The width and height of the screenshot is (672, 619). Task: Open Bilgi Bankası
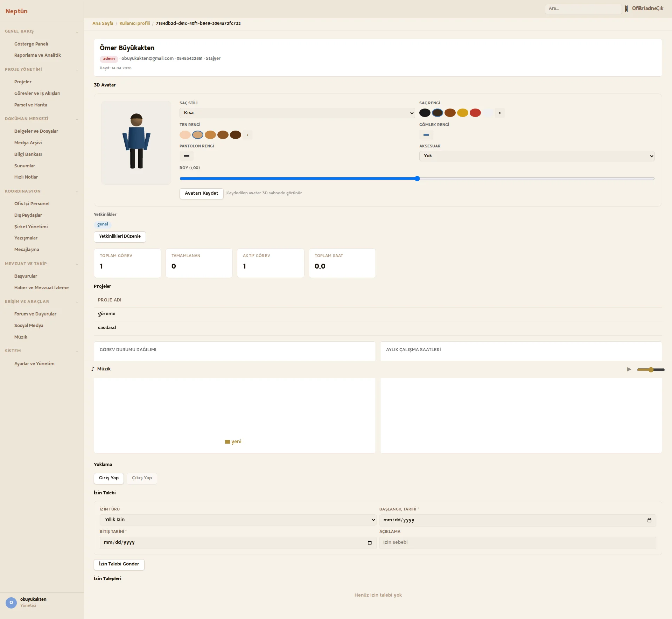tap(28, 154)
